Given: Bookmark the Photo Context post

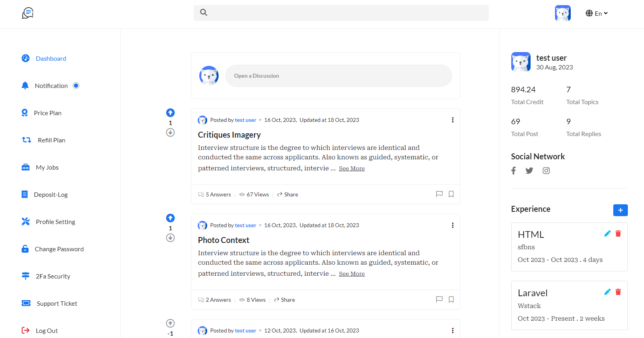Looking at the screenshot, I should (451, 299).
